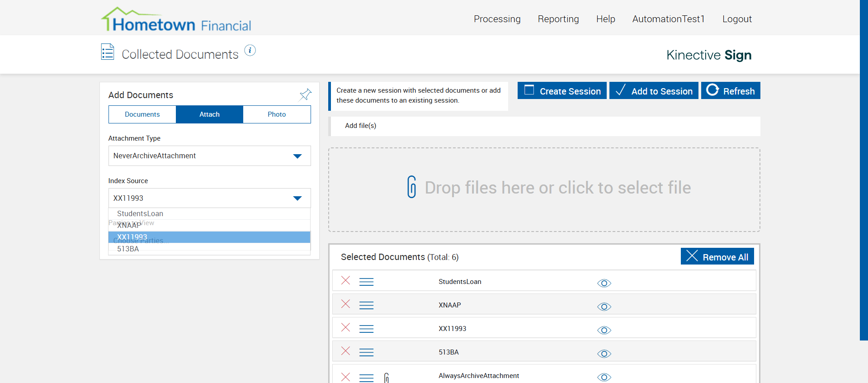The height and width of the screenshot is (383, 868).
Task: Open the Attachment Type dropdown
Action: pos(209,156)
